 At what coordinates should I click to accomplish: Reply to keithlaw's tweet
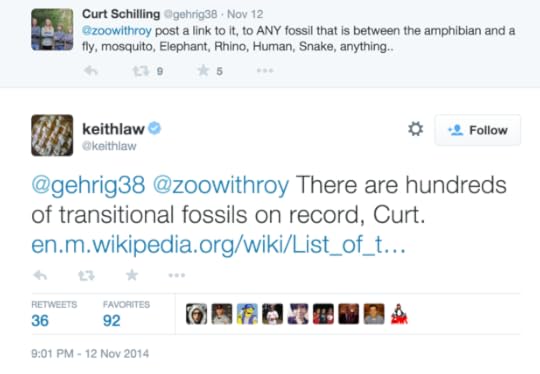tap(40, 275)
